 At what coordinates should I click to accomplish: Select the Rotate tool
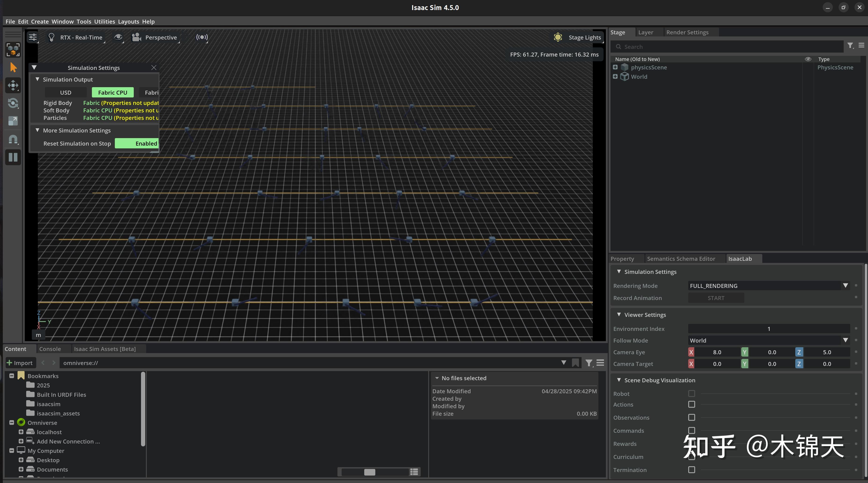(13, 104)
